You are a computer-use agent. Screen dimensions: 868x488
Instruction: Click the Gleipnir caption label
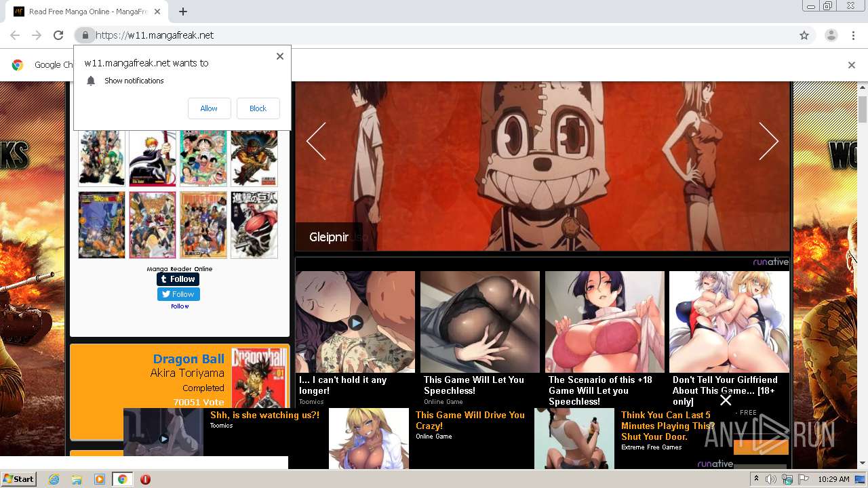[329, 237]
